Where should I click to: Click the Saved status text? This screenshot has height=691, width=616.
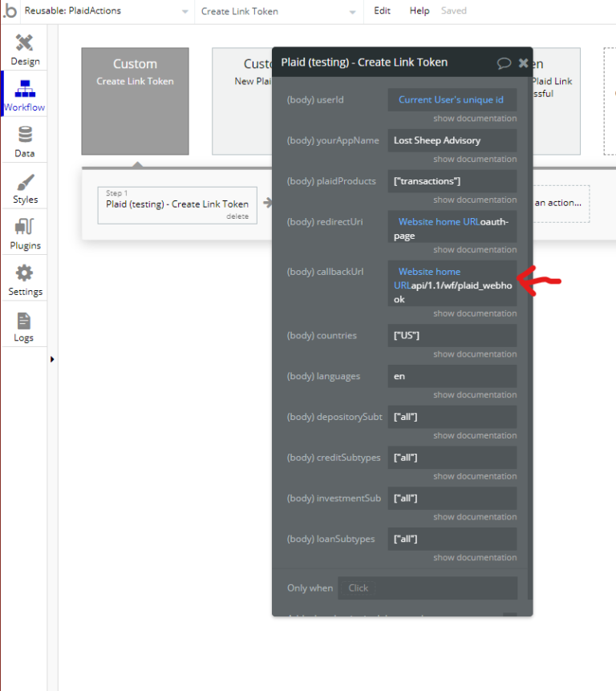coord(454,10)
